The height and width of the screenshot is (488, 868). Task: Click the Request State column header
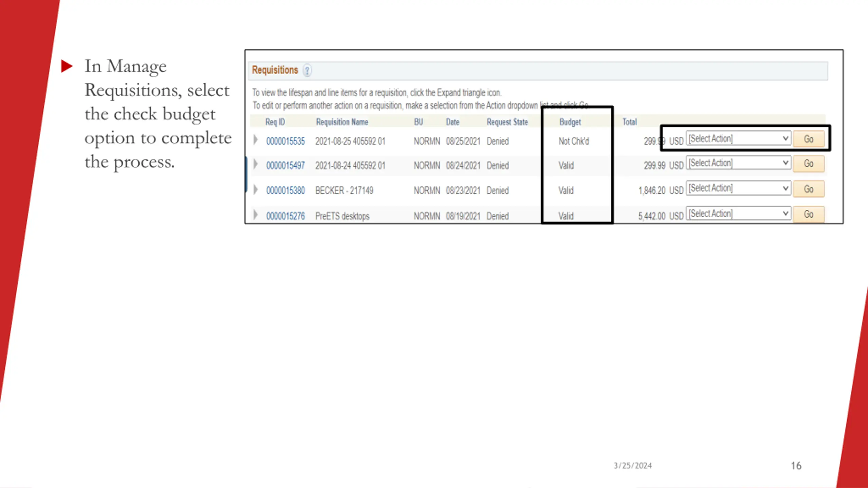[x=507, y=122]
